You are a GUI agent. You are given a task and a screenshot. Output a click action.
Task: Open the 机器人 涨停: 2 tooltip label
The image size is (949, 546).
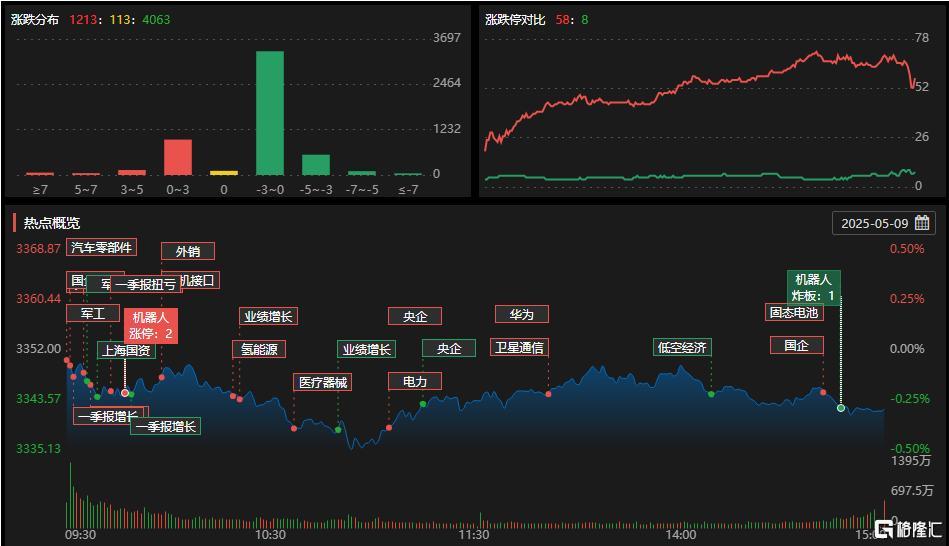coord(151,326)
